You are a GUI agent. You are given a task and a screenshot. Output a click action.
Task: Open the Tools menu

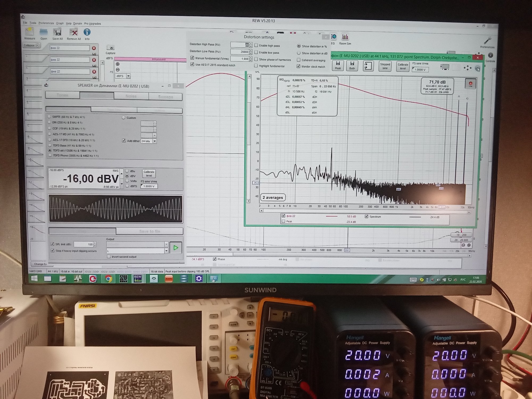(x=33, y=23)
